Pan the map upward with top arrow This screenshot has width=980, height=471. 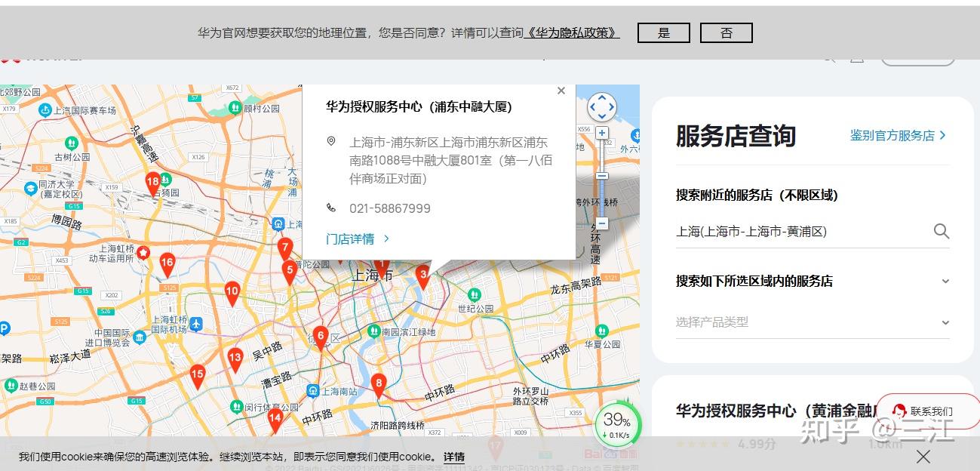602,97
